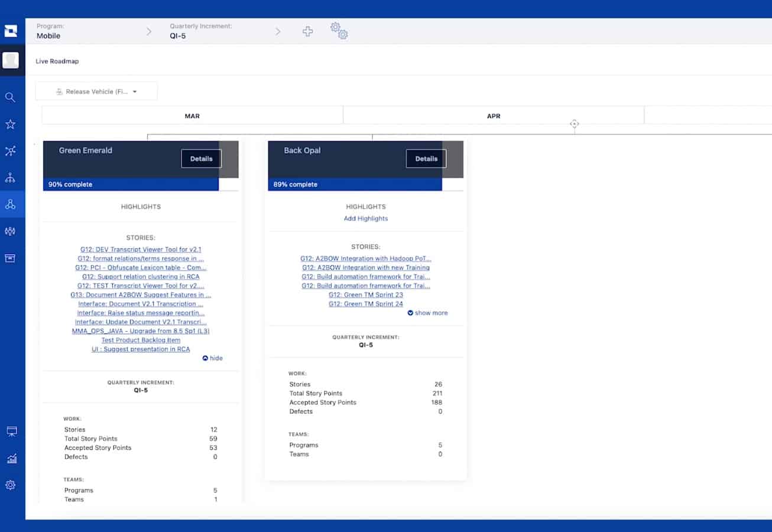
Task: Collapse Green Emerald stories via hide link
Action: point(212,358)
